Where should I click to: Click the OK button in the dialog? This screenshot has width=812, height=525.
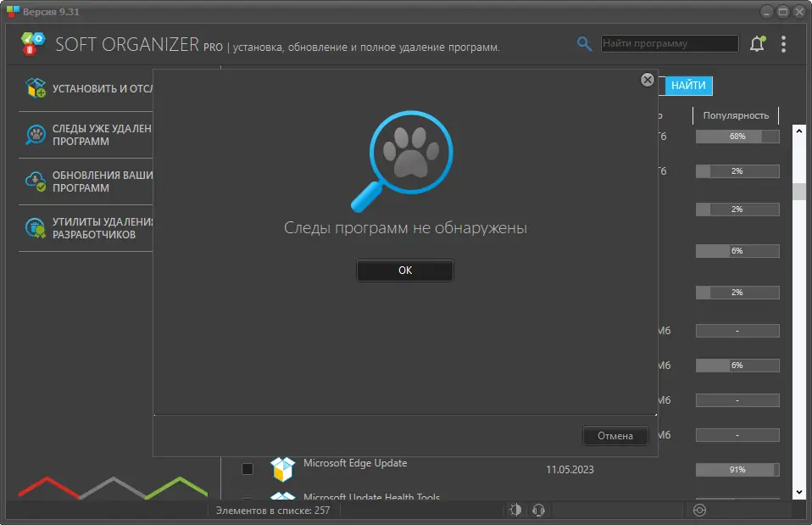(405, 271)
